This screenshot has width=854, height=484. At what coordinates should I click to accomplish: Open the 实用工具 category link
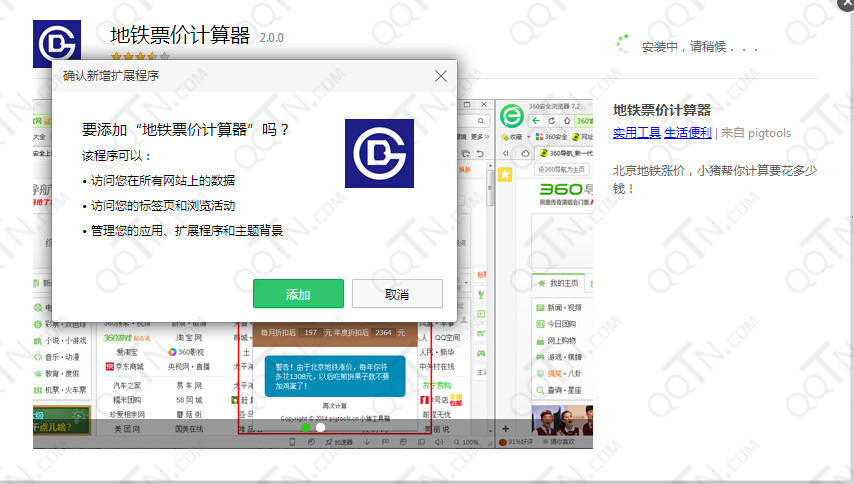pyautogui.click(x=636, y=133)
